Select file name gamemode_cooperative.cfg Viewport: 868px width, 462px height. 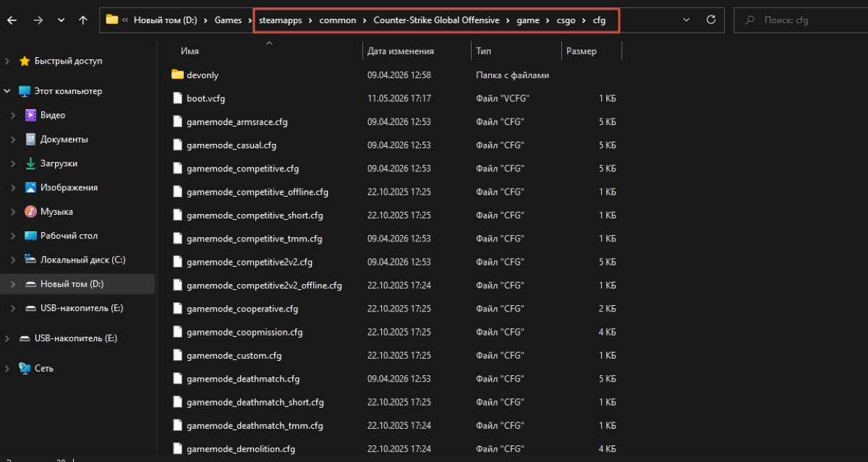(242, 309)
